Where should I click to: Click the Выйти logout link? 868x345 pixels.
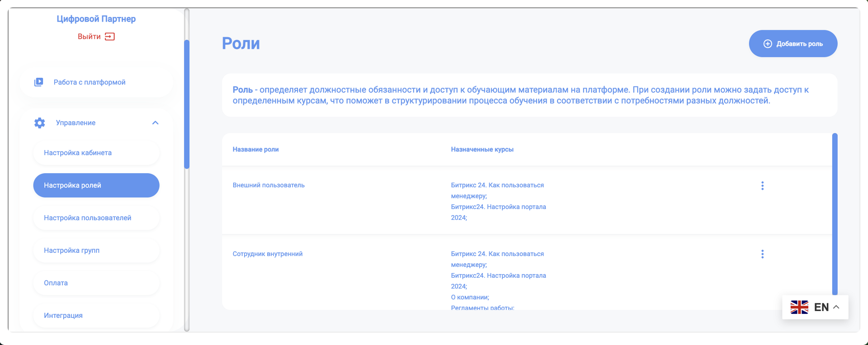click(89, 37)
